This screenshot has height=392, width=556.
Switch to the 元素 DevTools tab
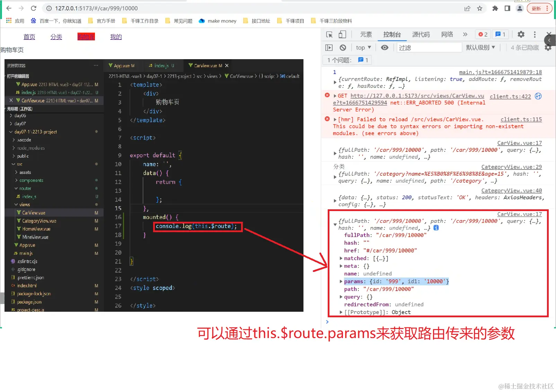coord(366,34)
